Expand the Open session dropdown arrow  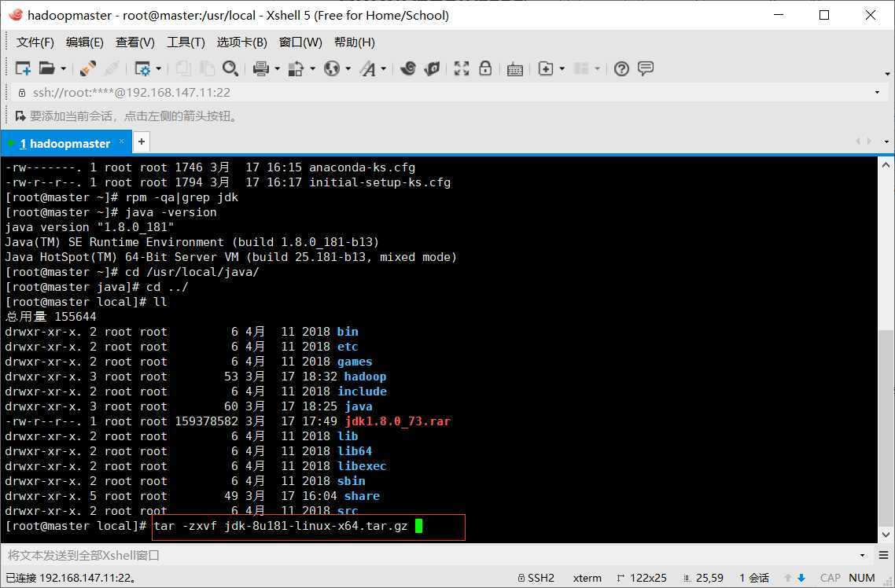click(x=64, y=69)
